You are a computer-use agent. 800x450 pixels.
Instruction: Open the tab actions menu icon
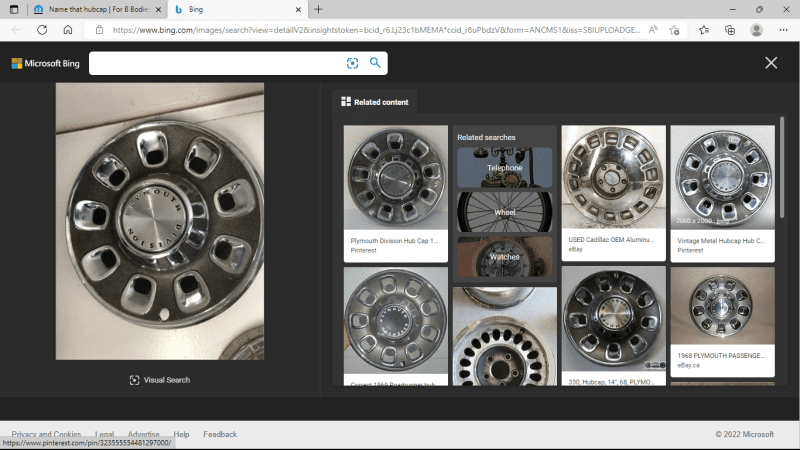[x=14, y=9]
